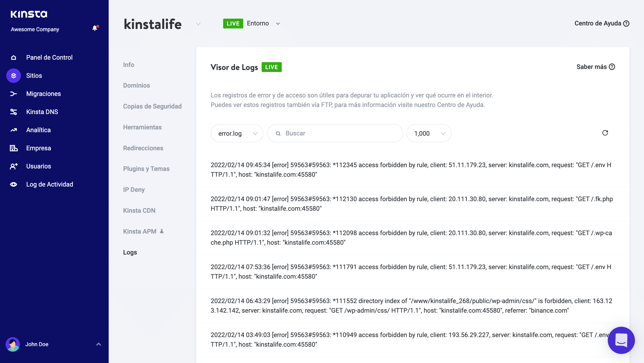Click the Empresa building icon

pyautogui.click(x=14, y=148)
